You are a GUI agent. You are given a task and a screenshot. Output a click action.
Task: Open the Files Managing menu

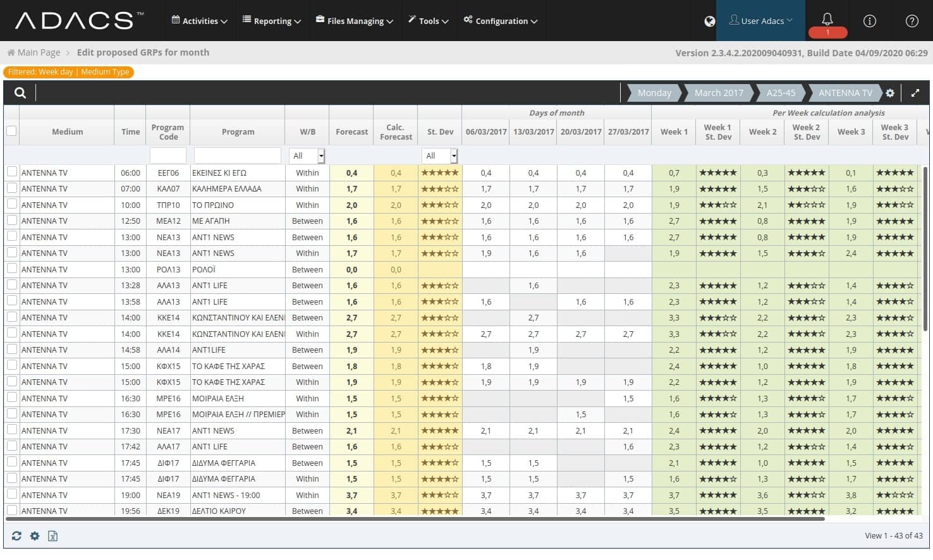[355, 21]
